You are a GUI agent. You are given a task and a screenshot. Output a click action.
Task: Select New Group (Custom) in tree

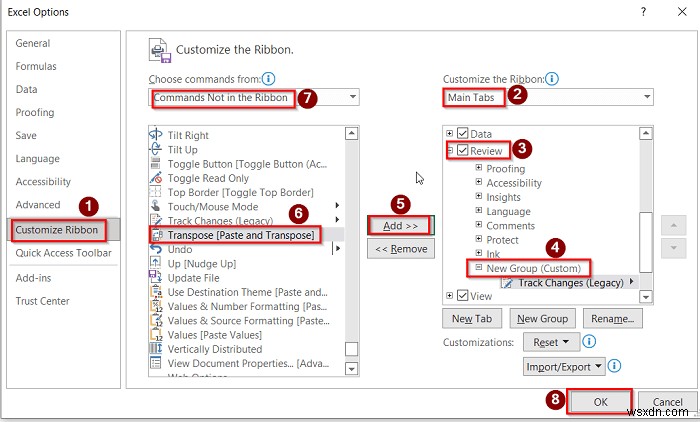(533, 268)
